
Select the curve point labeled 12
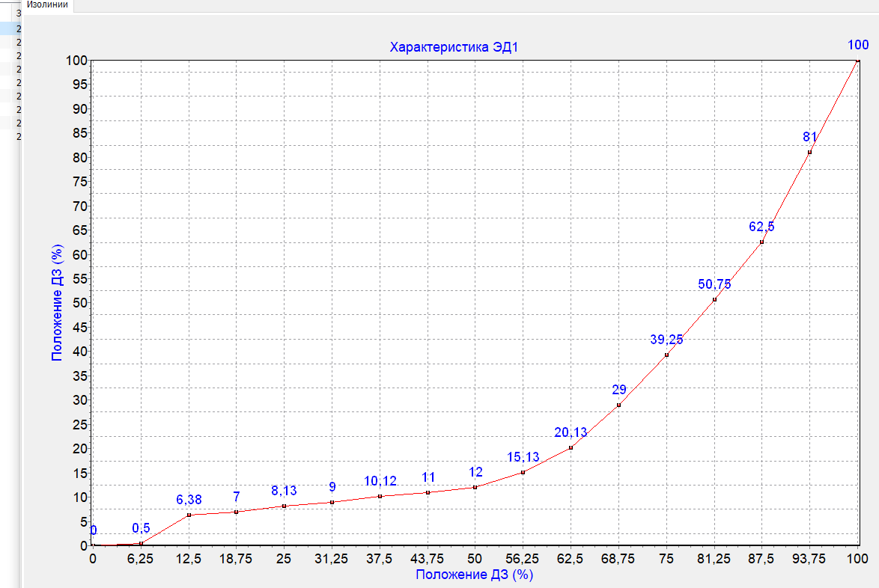[x=475, y=487]
